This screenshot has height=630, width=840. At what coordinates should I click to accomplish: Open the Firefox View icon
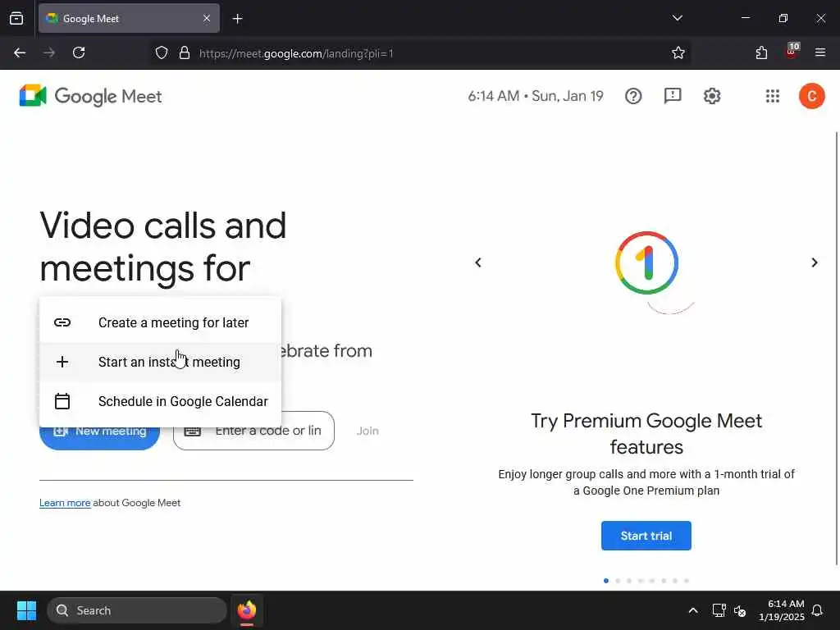coord(16,19)
